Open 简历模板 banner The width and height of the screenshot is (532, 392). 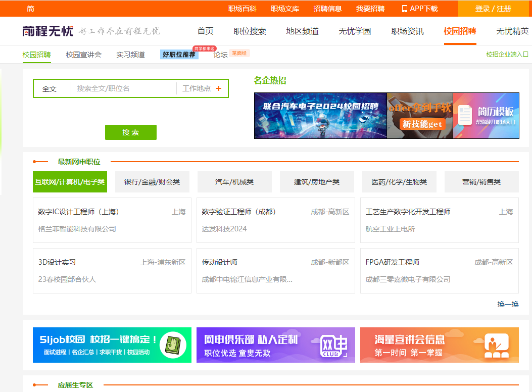point(486,116)
